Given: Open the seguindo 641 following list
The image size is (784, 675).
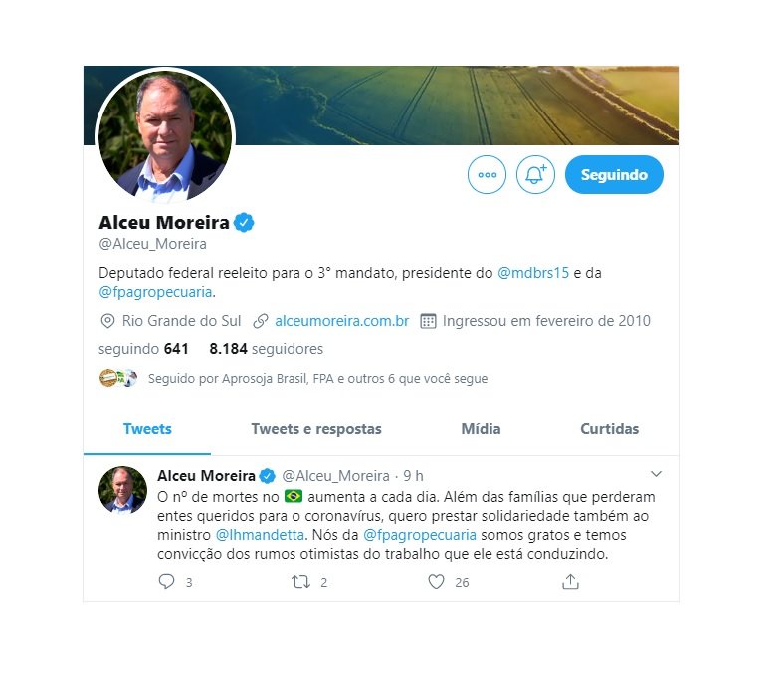Looking at the screenshot, I should pyautogui.click(x=143, y=349).
